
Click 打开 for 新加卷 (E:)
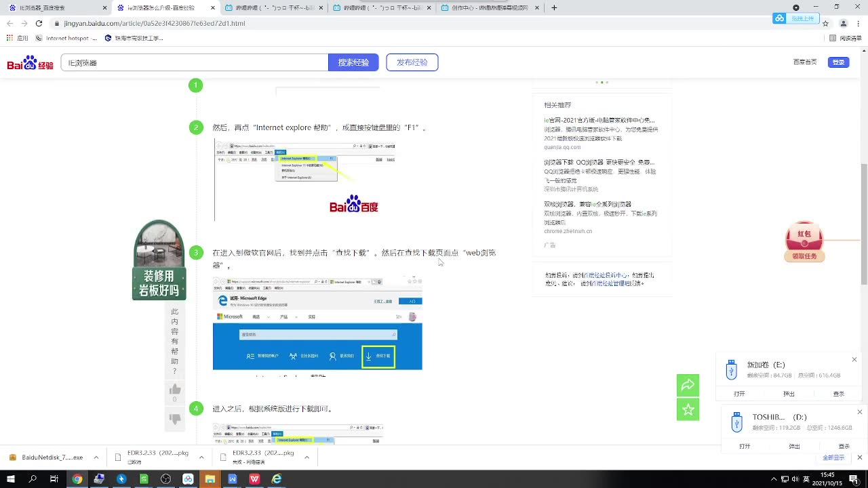click(739, 394)
